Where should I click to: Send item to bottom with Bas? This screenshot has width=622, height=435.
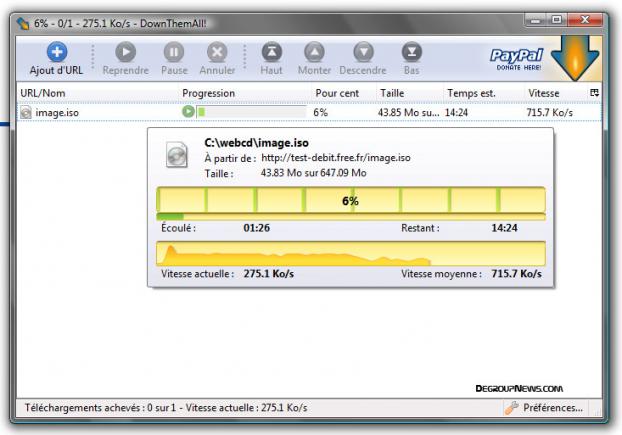(x=411, y=51)
